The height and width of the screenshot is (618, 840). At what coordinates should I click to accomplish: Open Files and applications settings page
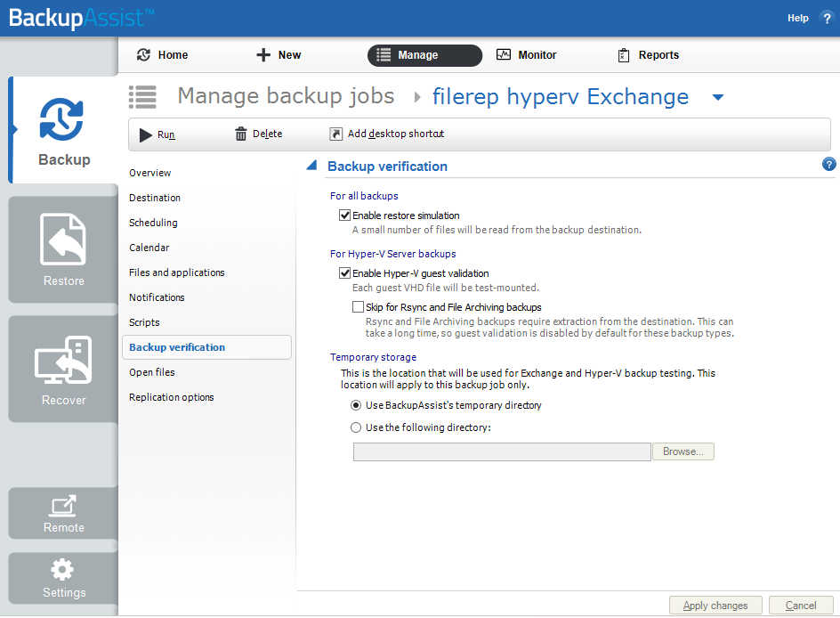point(177,272)
